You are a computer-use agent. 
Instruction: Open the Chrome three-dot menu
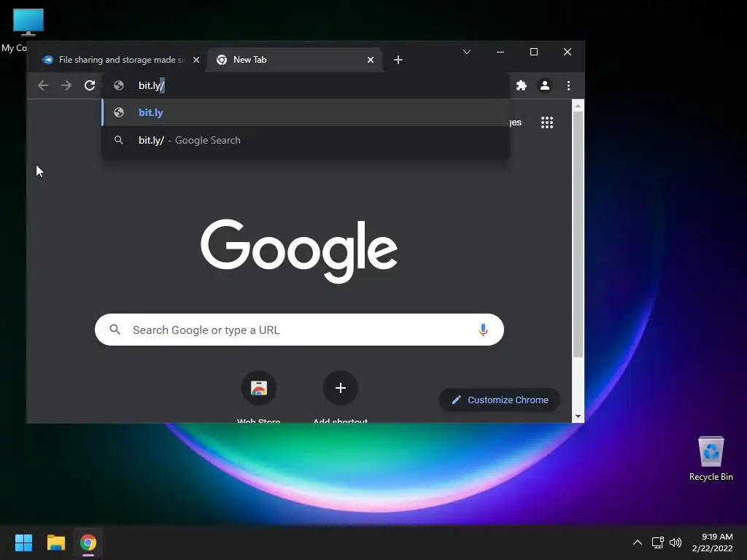[x=568, y=85]
